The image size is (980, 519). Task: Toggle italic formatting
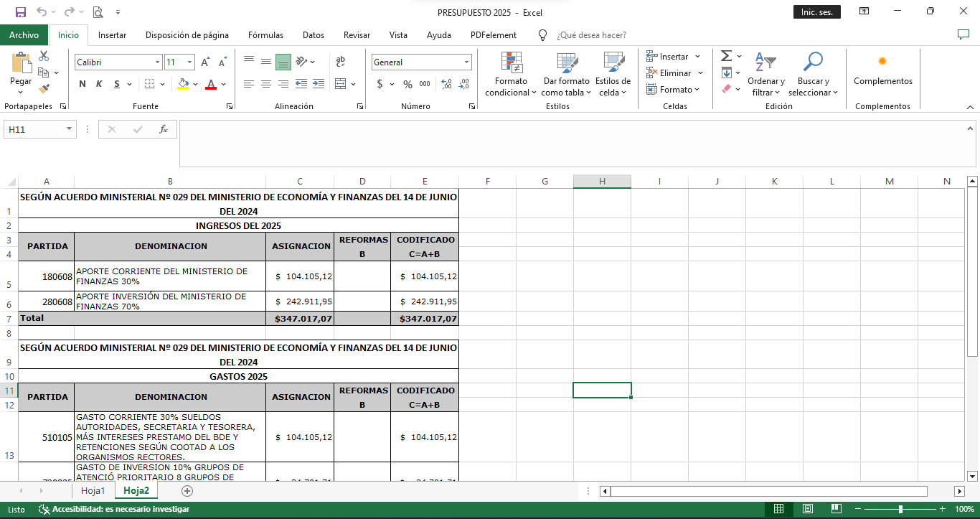tap(99, 84)
